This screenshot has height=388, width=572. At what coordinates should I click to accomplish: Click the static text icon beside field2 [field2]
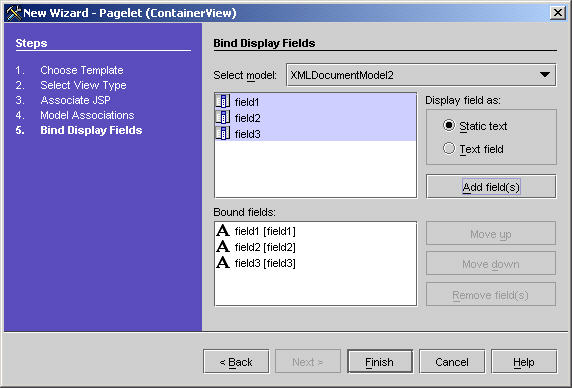pyautogui.click(x=223, y=247)
